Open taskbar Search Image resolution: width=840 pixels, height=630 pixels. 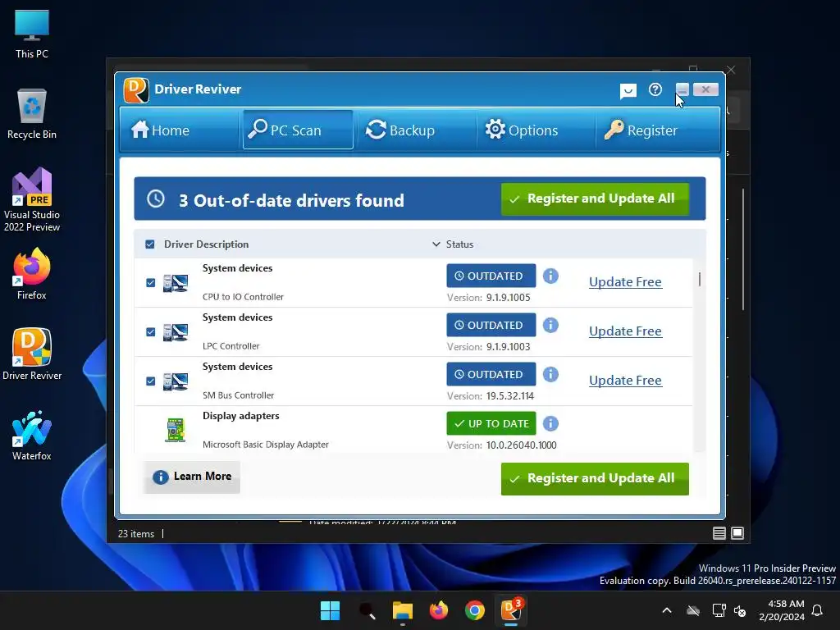tap(367, 610)
